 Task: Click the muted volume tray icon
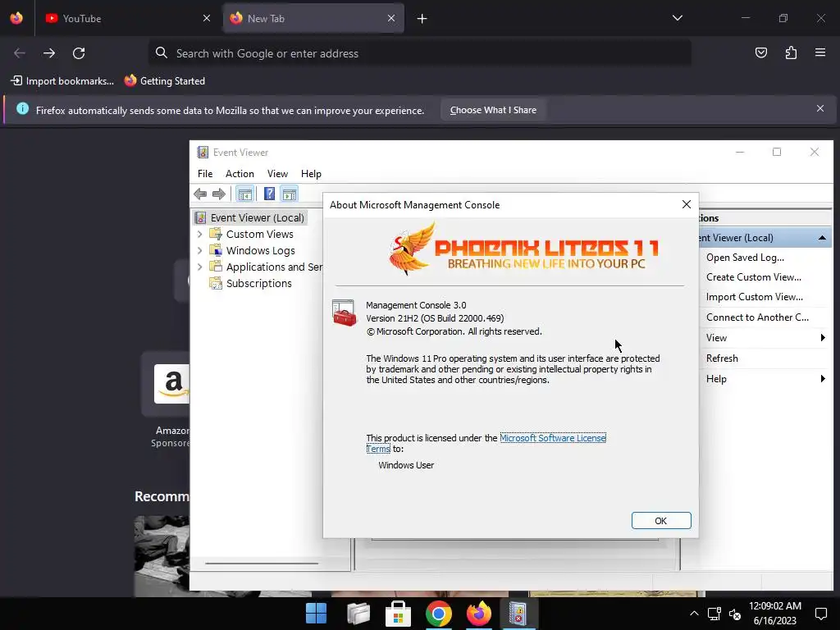point(735,614)
